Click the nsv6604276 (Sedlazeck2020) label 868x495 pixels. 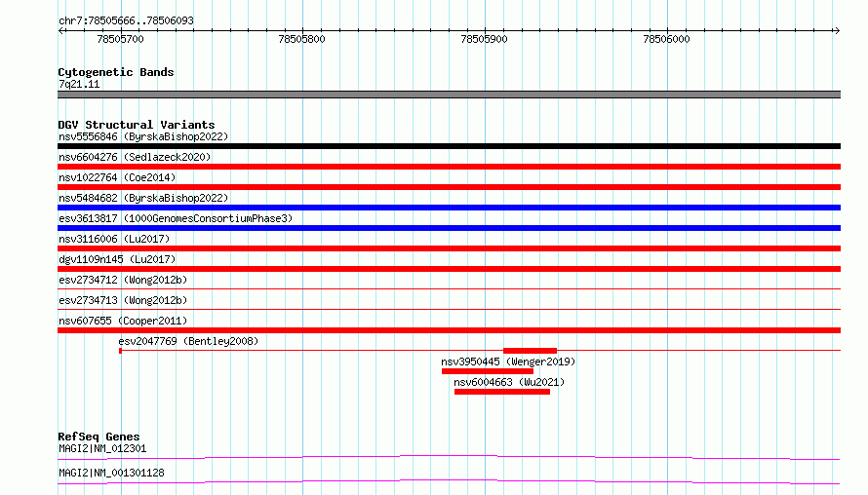pos(135,157)
